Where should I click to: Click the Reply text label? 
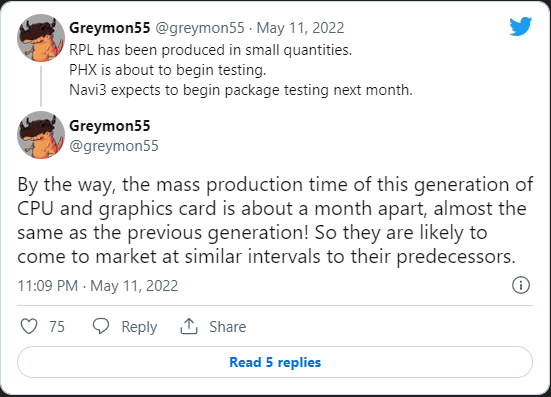coord(139,327)
